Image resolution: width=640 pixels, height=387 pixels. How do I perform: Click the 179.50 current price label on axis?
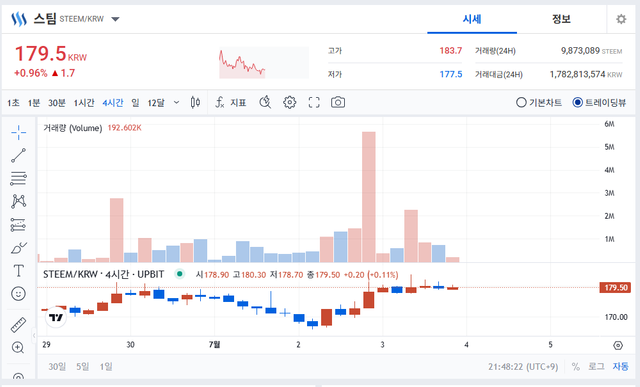615,287
